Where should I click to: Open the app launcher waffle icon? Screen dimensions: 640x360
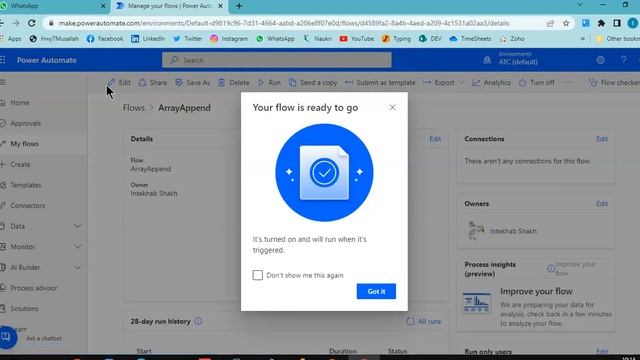(3, 60)
